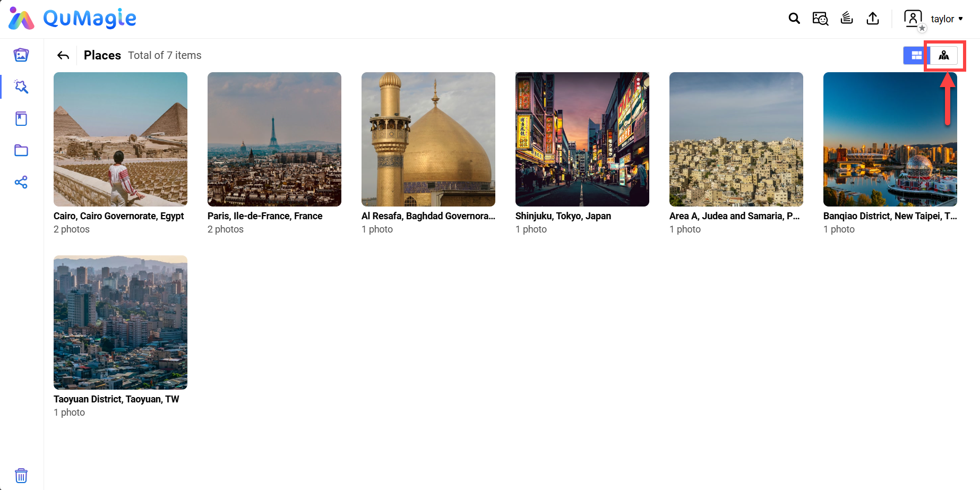Click the QuMagie logo
The image size is (980, 490).
tap(73, 19)
